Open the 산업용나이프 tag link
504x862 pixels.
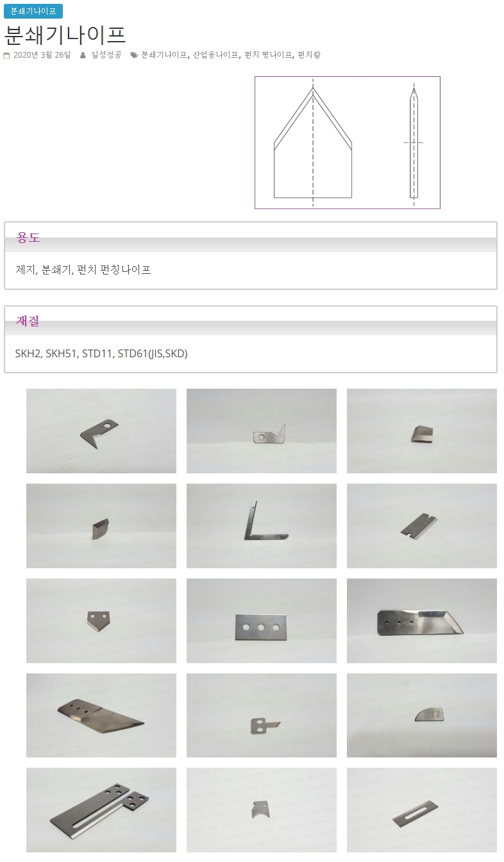click(x=215, y=55)
